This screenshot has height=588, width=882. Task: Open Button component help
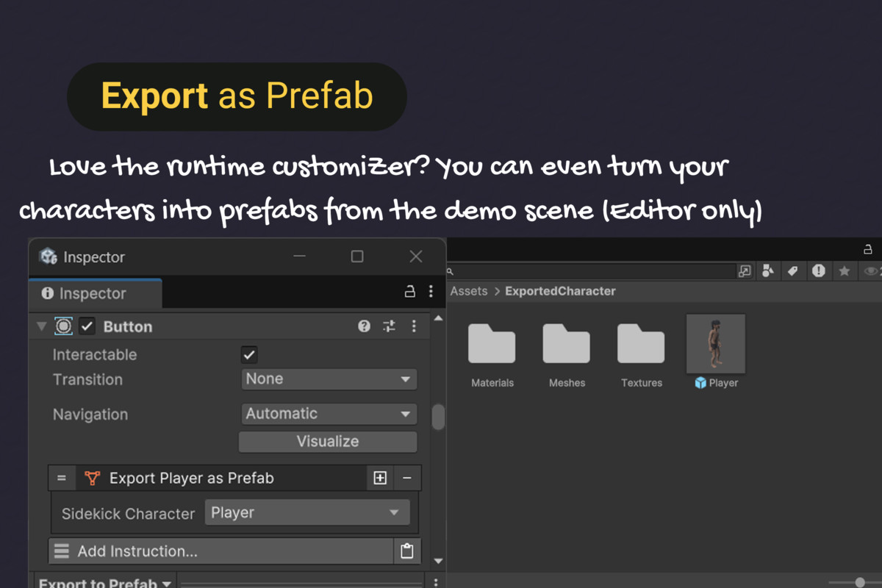tap(364, 326)
